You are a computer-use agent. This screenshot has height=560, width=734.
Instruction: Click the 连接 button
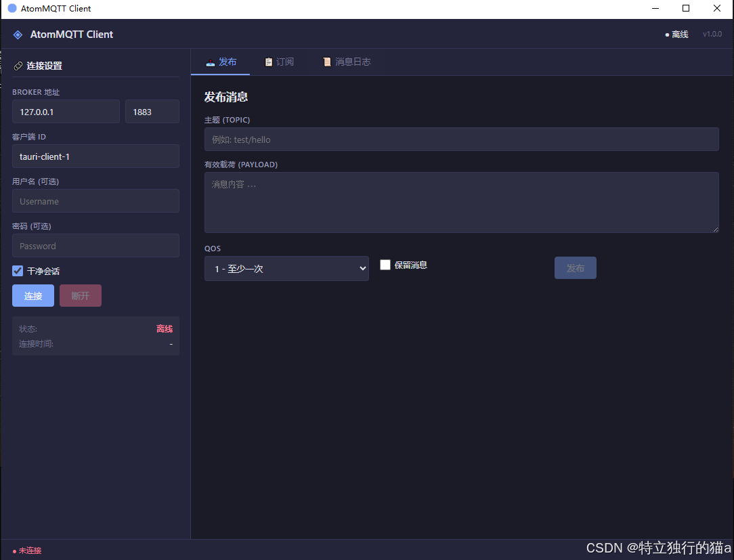(33, 296)
